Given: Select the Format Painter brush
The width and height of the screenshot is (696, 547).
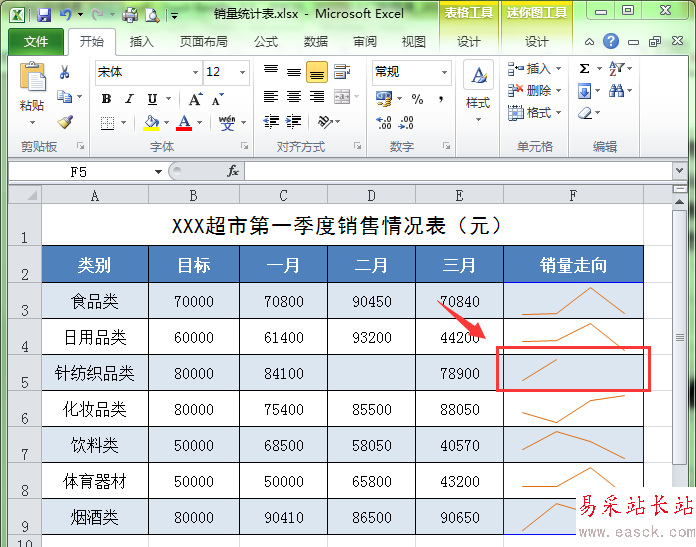Looking at the screenshot, I should (x=65, y=122).
